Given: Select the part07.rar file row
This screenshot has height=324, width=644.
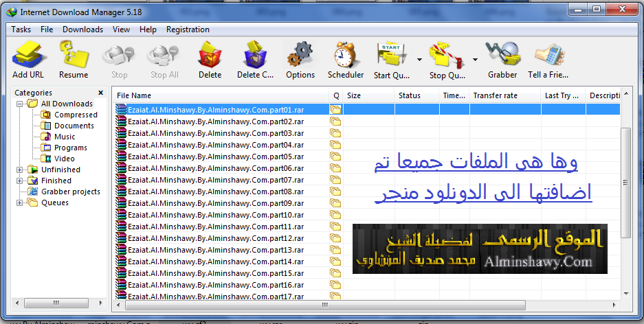Looking at the screenshot, I should (366, 180).
